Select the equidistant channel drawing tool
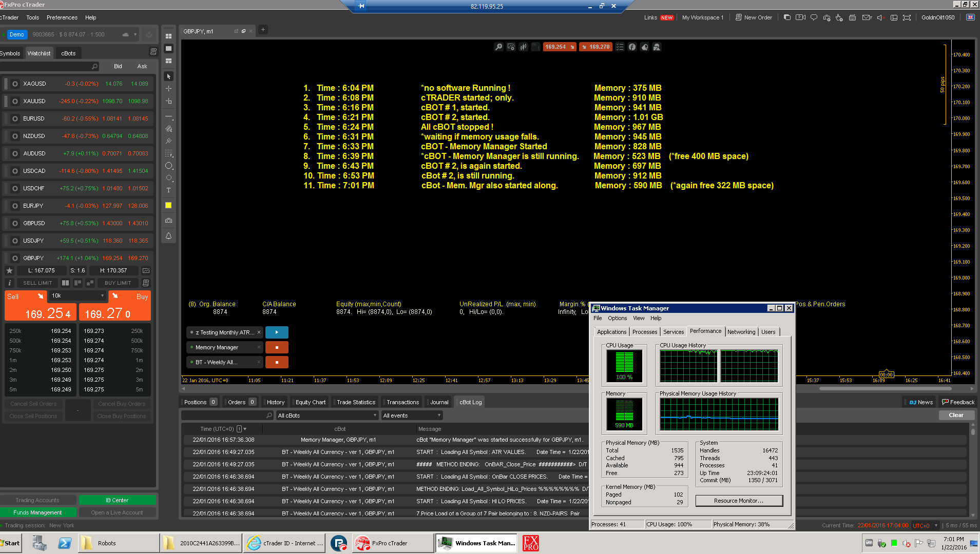This screenshot has width=980, height=554. [x=168, y=129]
